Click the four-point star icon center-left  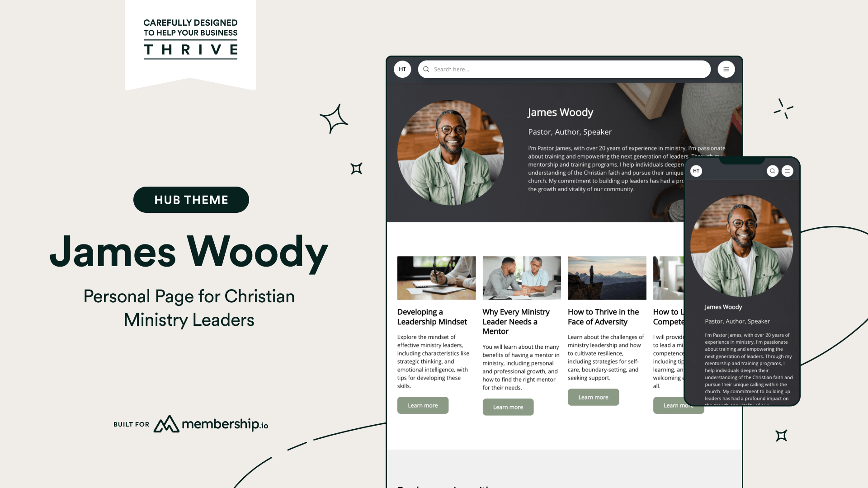(357, 168)
